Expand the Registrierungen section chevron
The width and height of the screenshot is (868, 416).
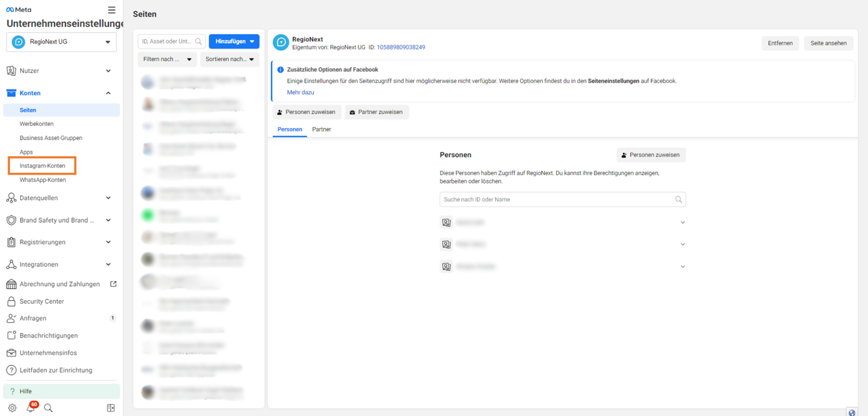coord(108,242)
